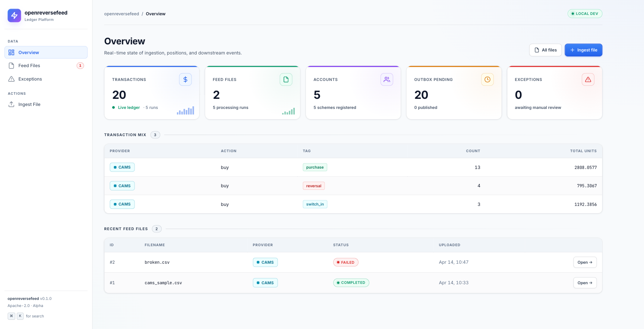Select Ingest File in the sidebar
This screenshot has height=329, width=644.
[x=46, y=104]
